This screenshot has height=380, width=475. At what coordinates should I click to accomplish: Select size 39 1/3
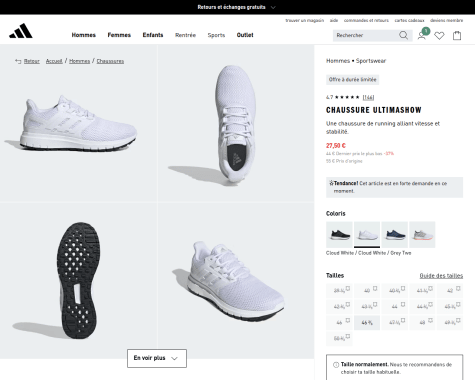339,291
